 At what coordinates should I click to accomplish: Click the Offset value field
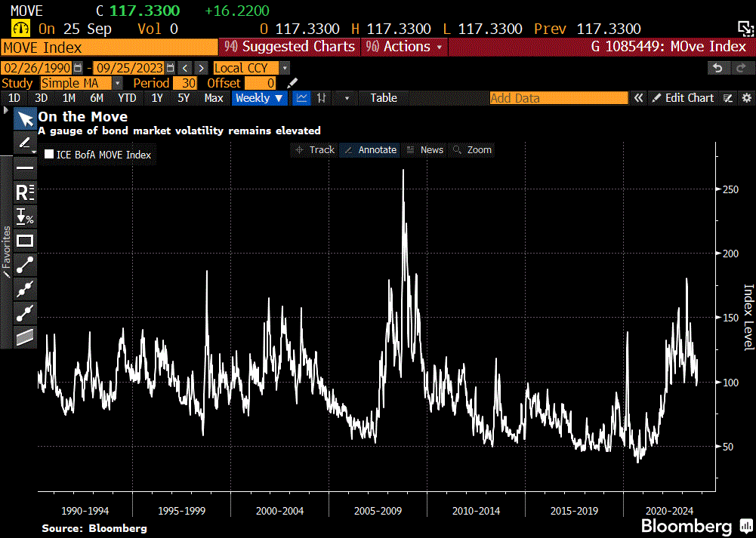261,83
